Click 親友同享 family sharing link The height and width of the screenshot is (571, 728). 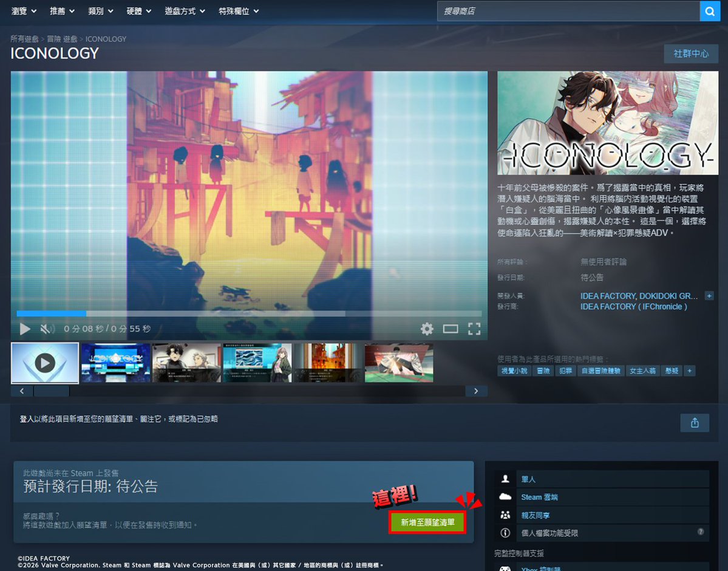(x=536, y=515)
